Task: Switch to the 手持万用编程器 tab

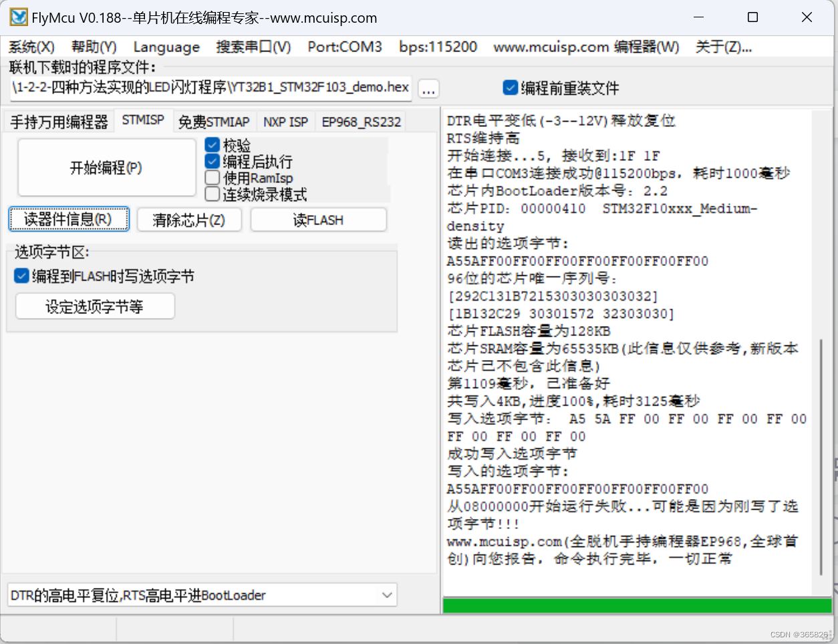Action: coord(59,122)
